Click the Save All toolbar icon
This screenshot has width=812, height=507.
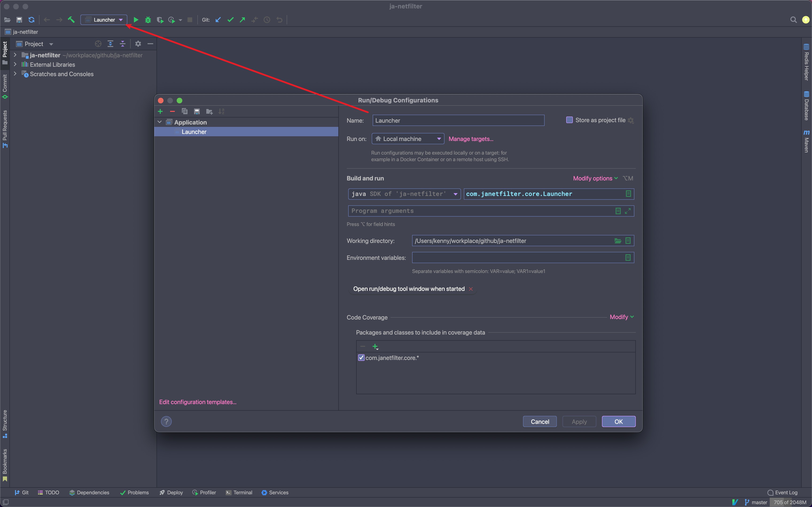coord(19,20)
